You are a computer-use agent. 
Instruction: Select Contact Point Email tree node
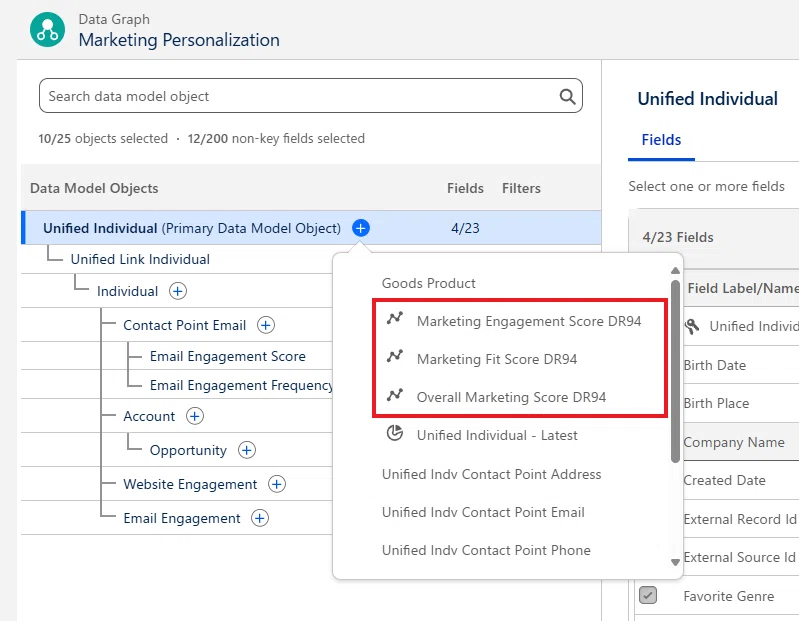[184, 325]
